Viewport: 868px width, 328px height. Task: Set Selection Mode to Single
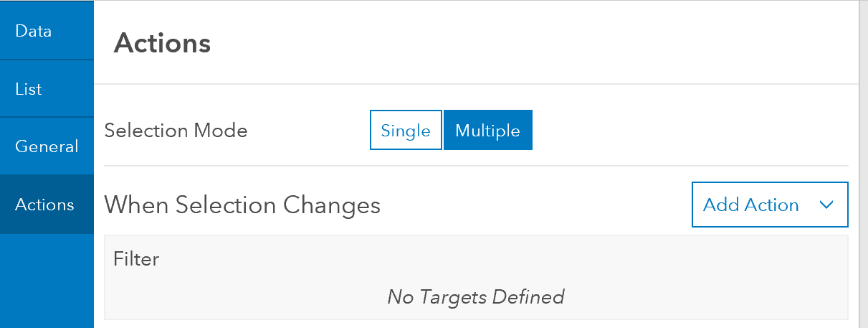406,130
